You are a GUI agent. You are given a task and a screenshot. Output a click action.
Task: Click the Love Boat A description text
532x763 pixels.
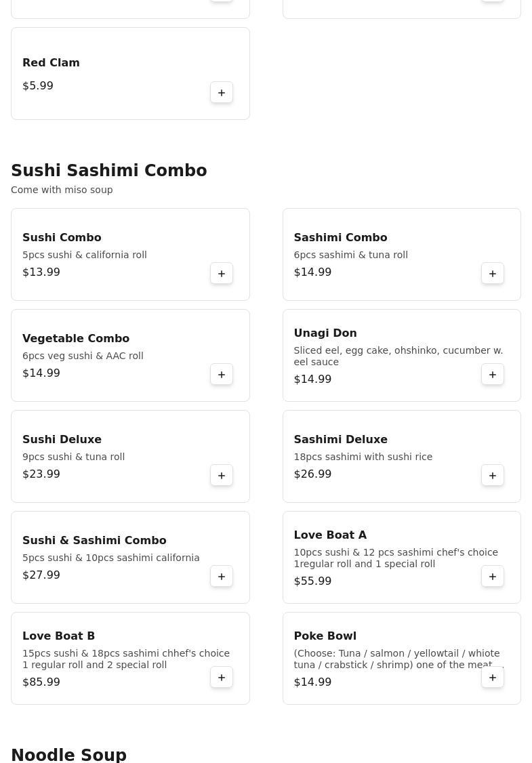tap(395, 558)
